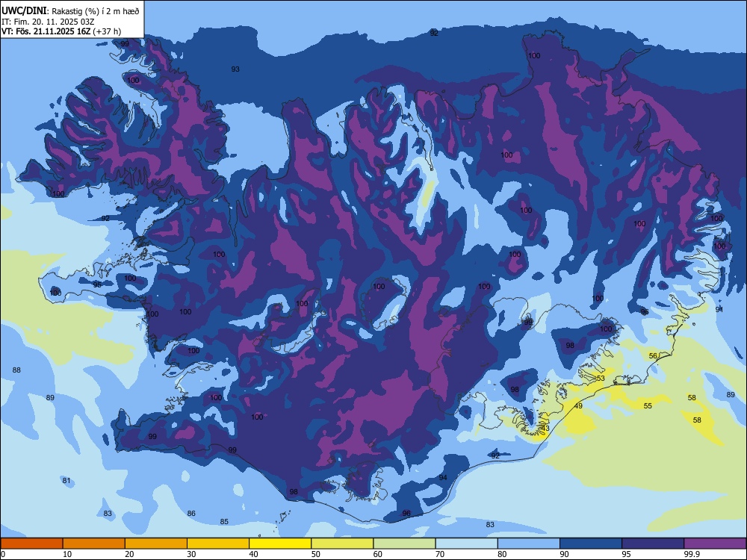Click the legend tick label '70'
The image size is (747, 560).
440,554
